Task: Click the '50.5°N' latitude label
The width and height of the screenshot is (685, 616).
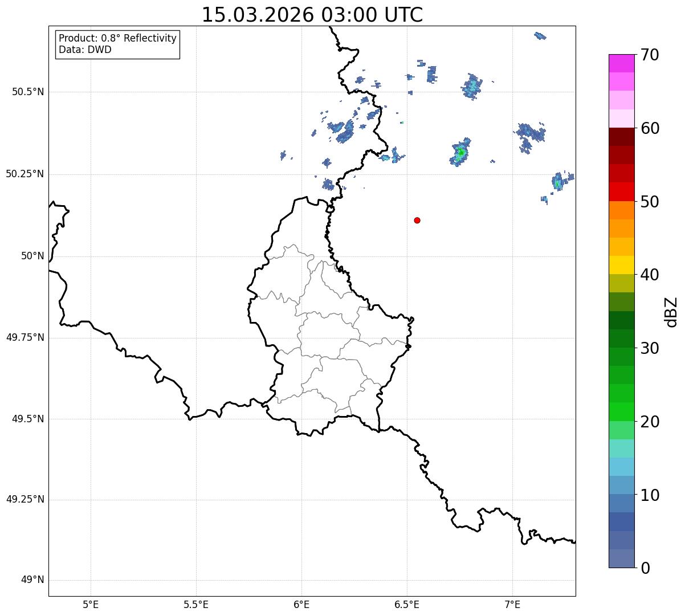Action: pos(28,92)
